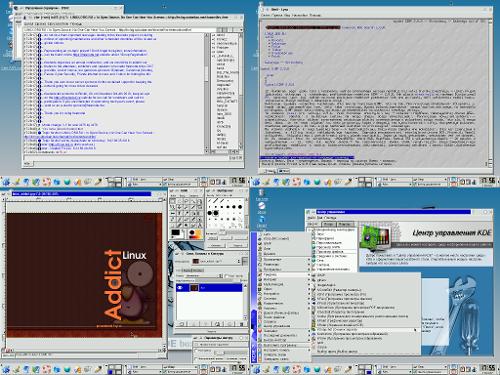Click the brush/pattern/gradient indicator in toolbox
The width and height of the screenshot is (500, 375).
click(196, 234)
